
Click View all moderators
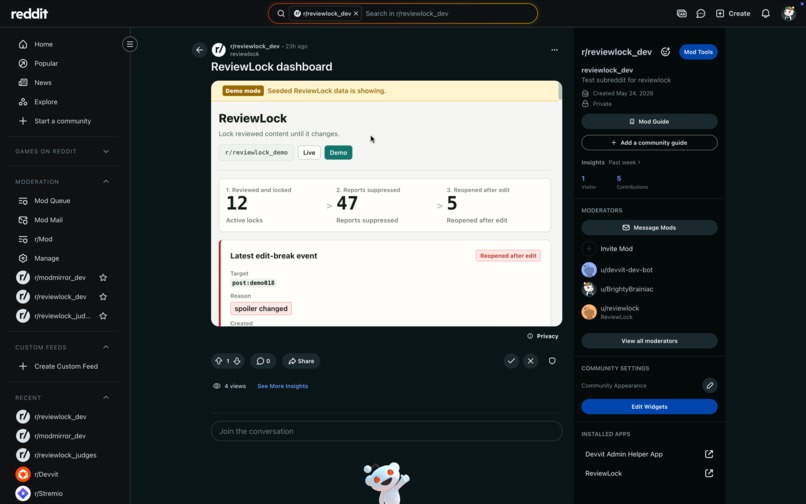click(x=649, y=341)
